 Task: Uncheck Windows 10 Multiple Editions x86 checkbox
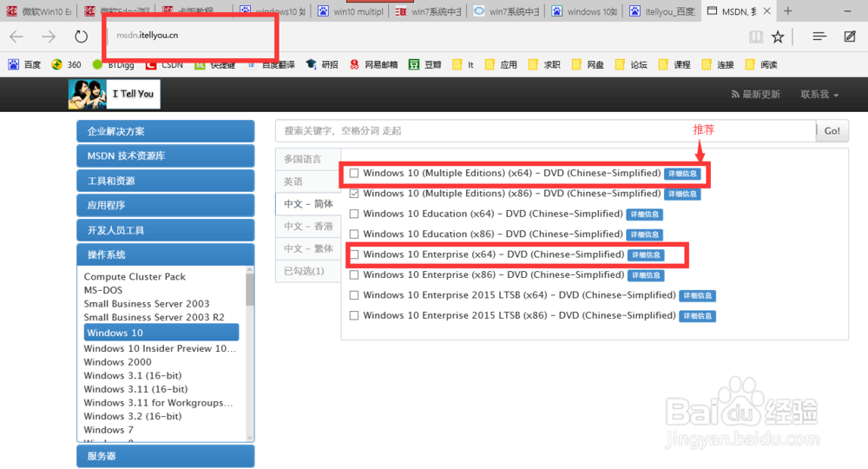tap(354, 194)
